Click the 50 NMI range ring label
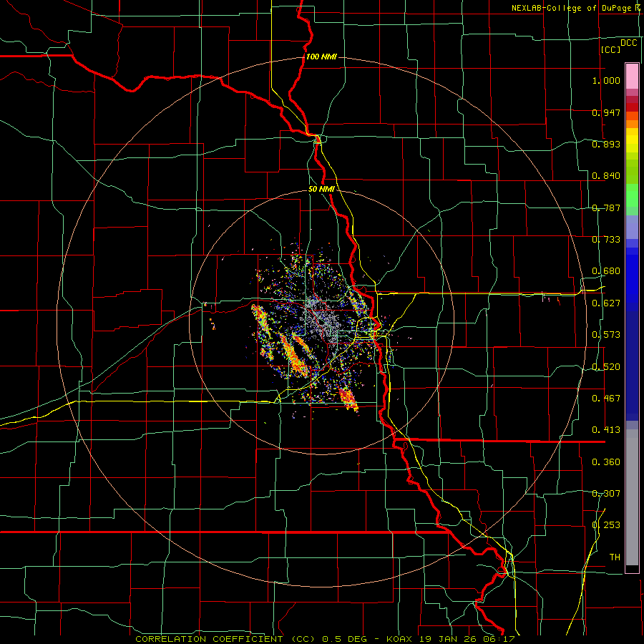 [x=321, y=190]
